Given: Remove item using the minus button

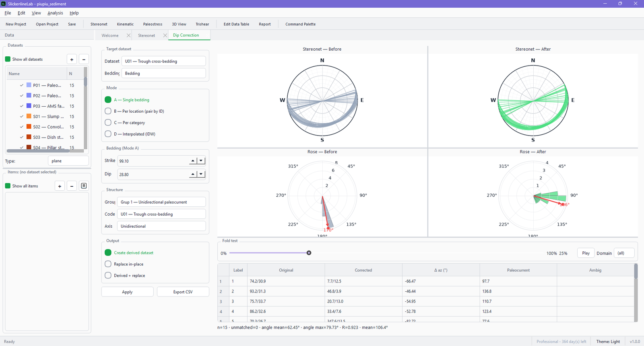Looking at the screenshot, I should [72, 186].
